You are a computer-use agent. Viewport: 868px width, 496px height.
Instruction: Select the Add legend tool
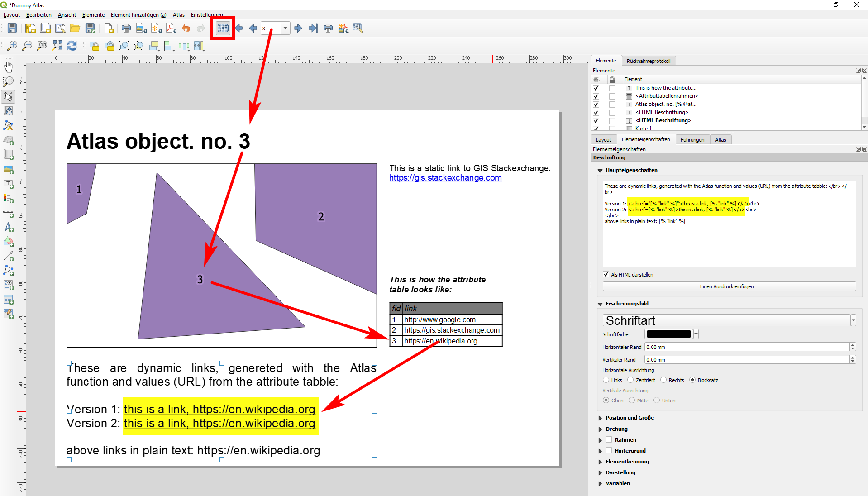8,199
